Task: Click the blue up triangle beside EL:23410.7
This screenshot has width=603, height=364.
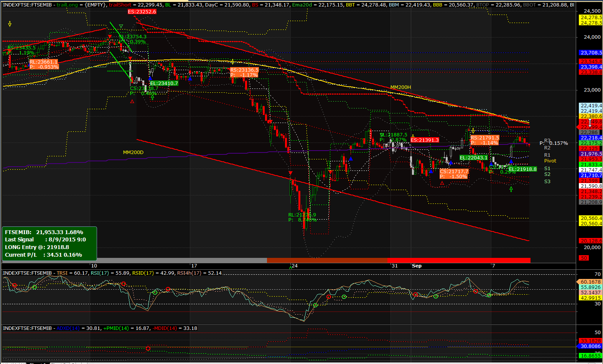Action: (x=150, y=78)
